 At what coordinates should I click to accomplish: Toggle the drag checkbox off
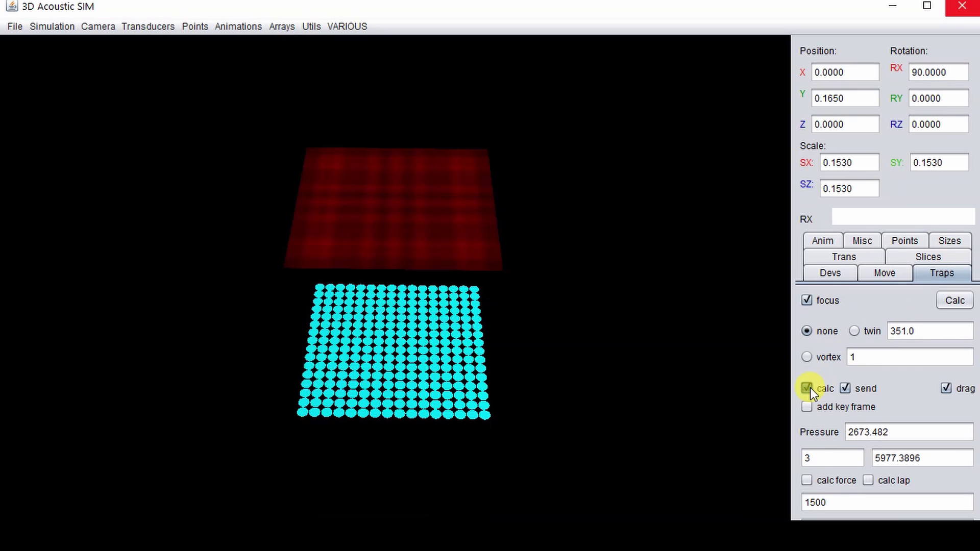946,388
